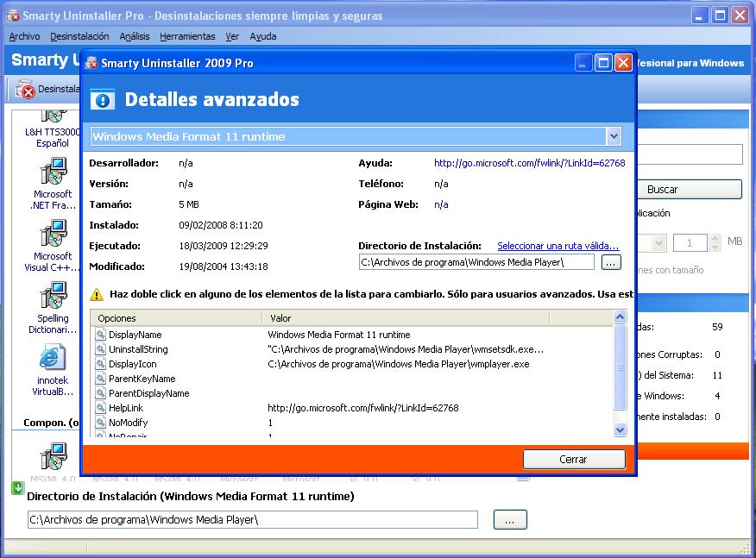The width and height of the screenshot is (756, 558).
Task: Select the UninstallString row text
Action: click(x=138, y=349)
